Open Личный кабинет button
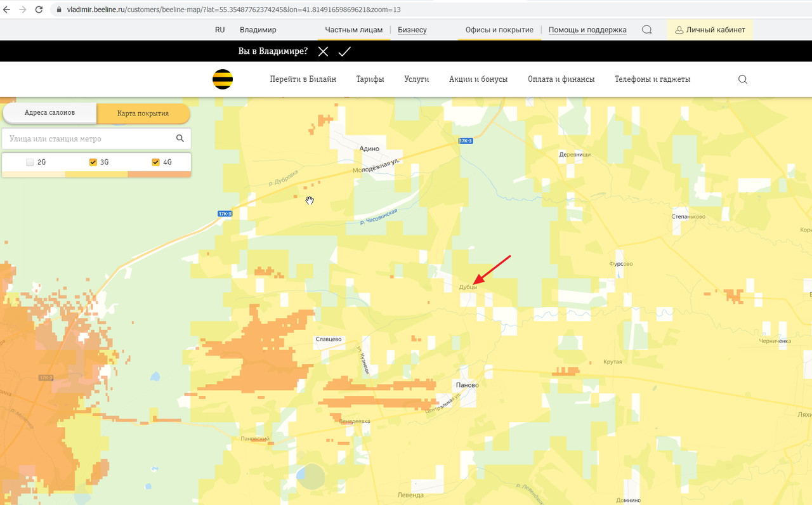Viewport: 812px width, 505px height. coord(710,30)
